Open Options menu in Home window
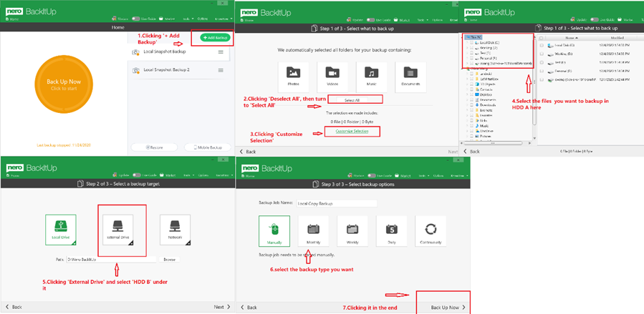Viewport: 644px width, 314px height. (203, 19)
